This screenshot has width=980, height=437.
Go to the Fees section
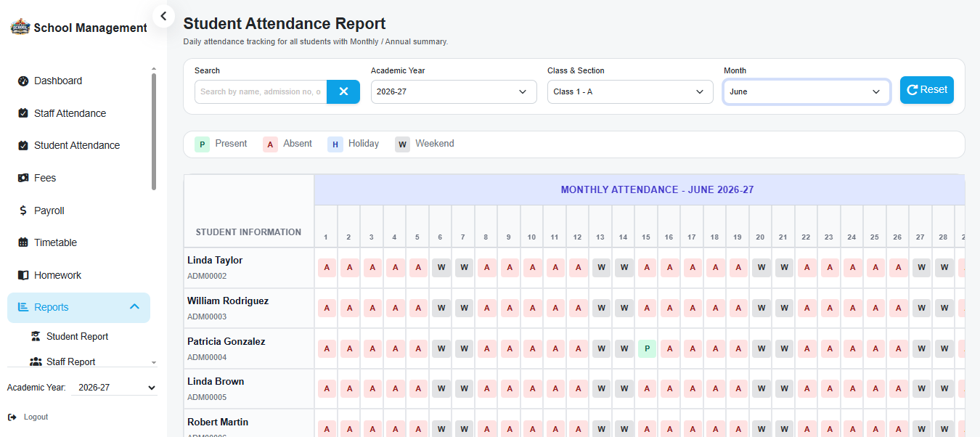(78, 178)
